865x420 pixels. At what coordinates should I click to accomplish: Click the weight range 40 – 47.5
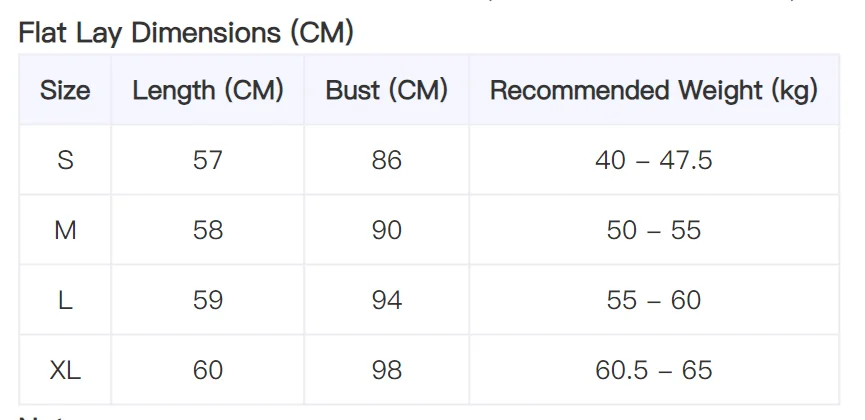(x=654, y=160)
